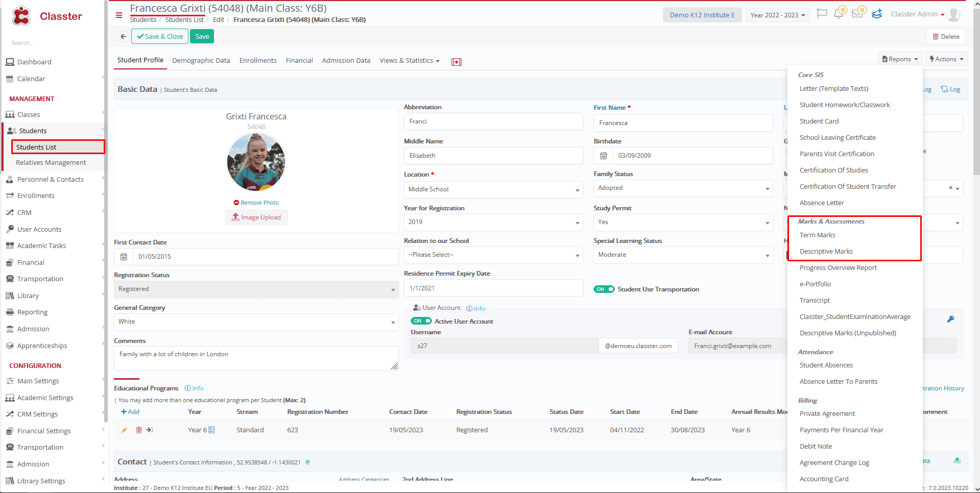This screenshot has height=493, width=980.
Task: Select School Leaving Certificate report
Action: [838, 137]
